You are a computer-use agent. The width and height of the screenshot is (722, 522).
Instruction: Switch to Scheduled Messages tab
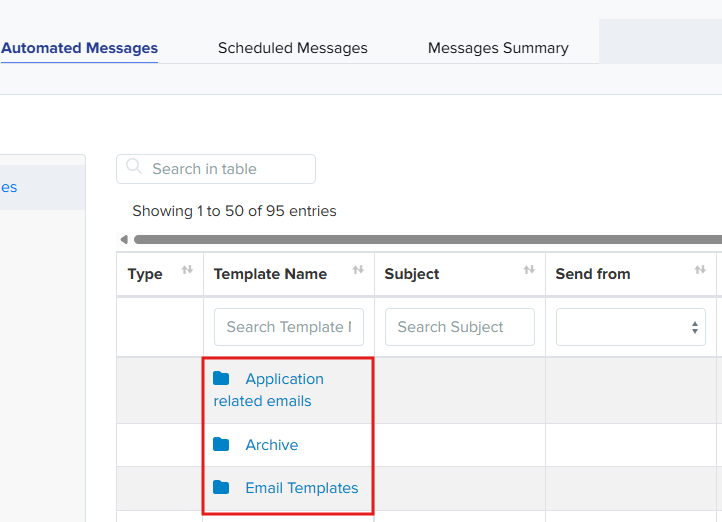tap(293, 48)
